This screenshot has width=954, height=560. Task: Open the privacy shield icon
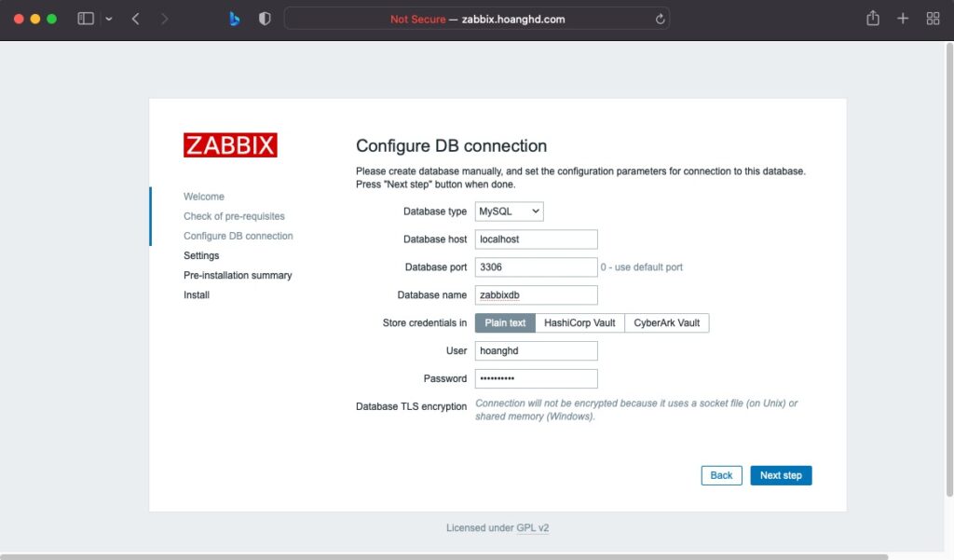(264, 19)
